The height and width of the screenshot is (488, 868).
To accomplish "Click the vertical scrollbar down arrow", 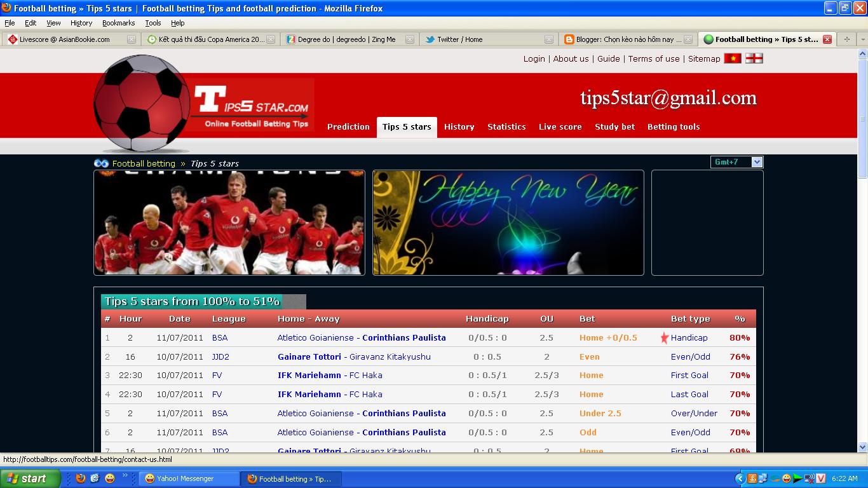I will tap(862, 447).
